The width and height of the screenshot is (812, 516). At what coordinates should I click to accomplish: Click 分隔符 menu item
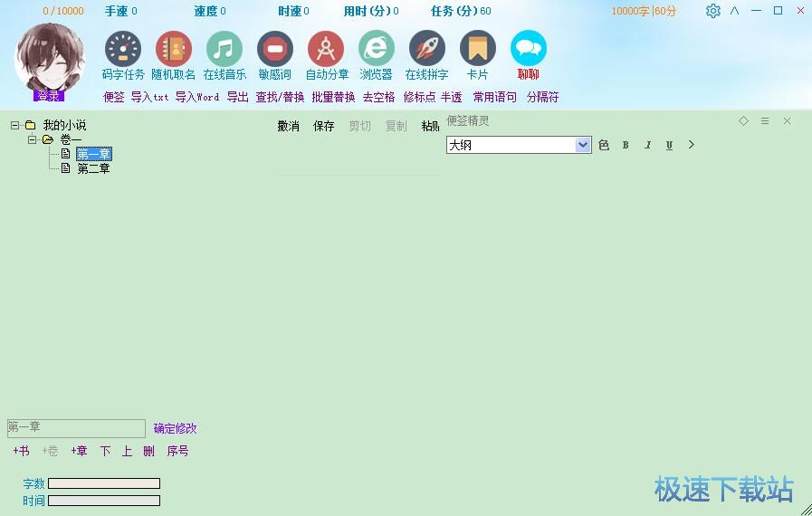(x=543, y=97)
